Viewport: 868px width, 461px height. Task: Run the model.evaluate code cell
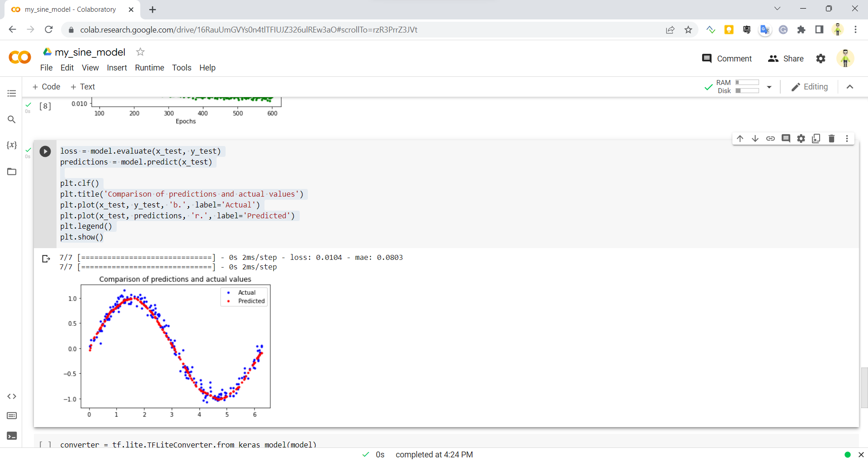[45, 151]
